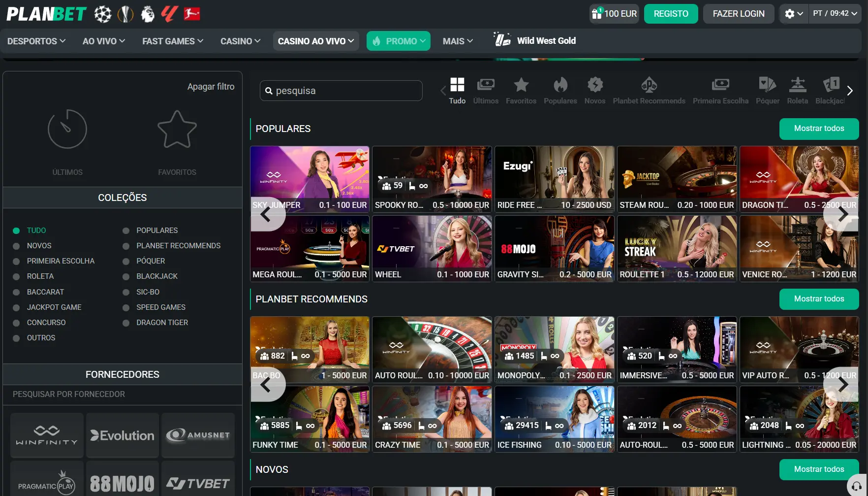Select the Favoritos star category icon
The width and height of the screenshot is (868, 496).
(521, 85)
